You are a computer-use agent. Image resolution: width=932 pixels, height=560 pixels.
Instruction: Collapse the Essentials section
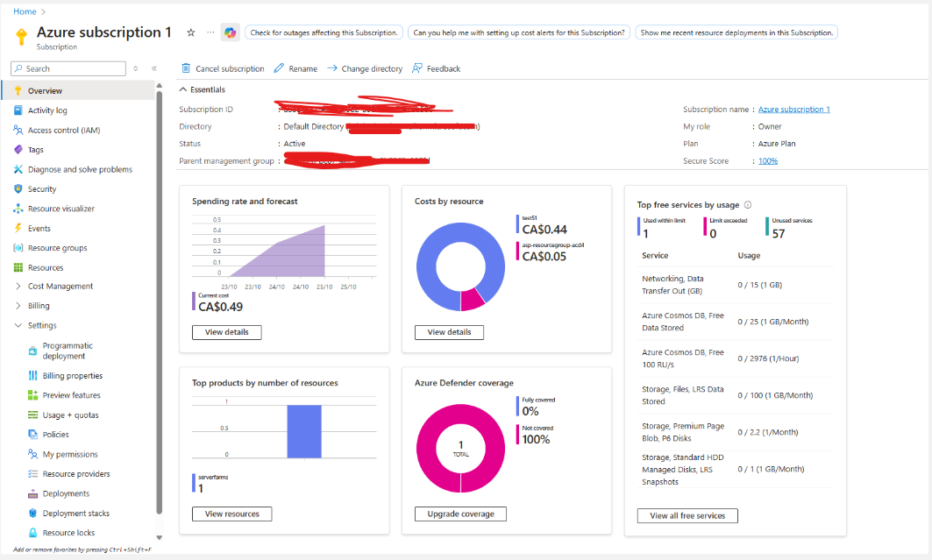point(183,89)
